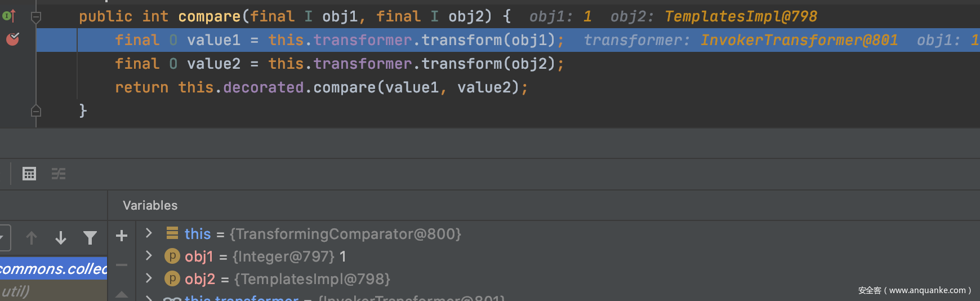
Task: Click the inline InvokerTransformer@801 debug hint
Action: click(x=799, y=40)
